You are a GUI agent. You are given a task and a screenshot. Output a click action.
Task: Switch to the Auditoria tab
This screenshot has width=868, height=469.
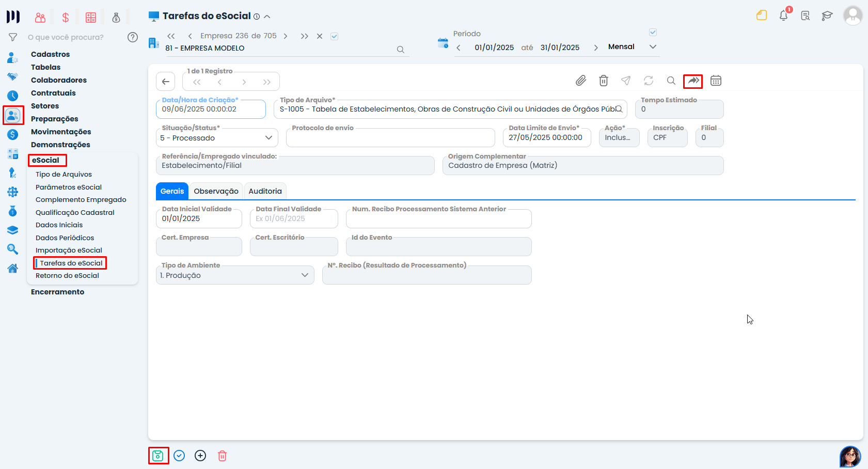coord(265,191)
